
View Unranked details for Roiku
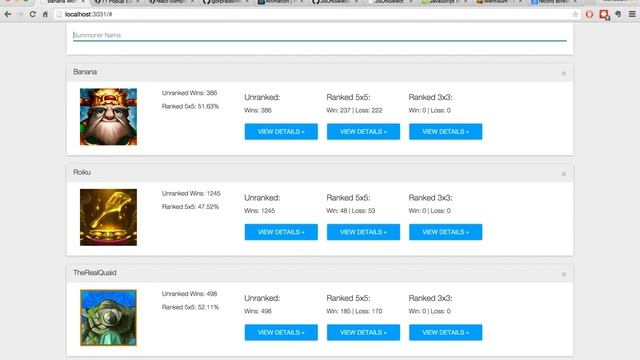[281, 232]
